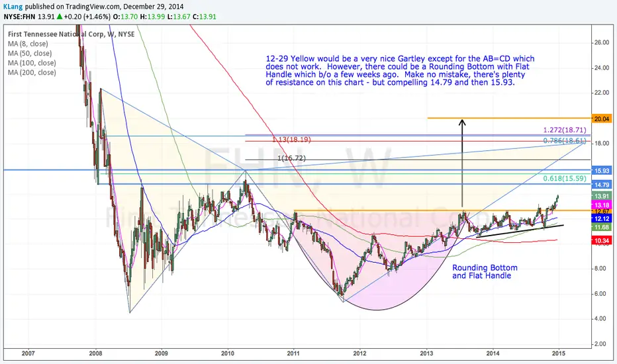This screenshot has height=364, width=617.
Task: Click the 1.13(18.19) Fibonacci label
Action: [291, 140]
